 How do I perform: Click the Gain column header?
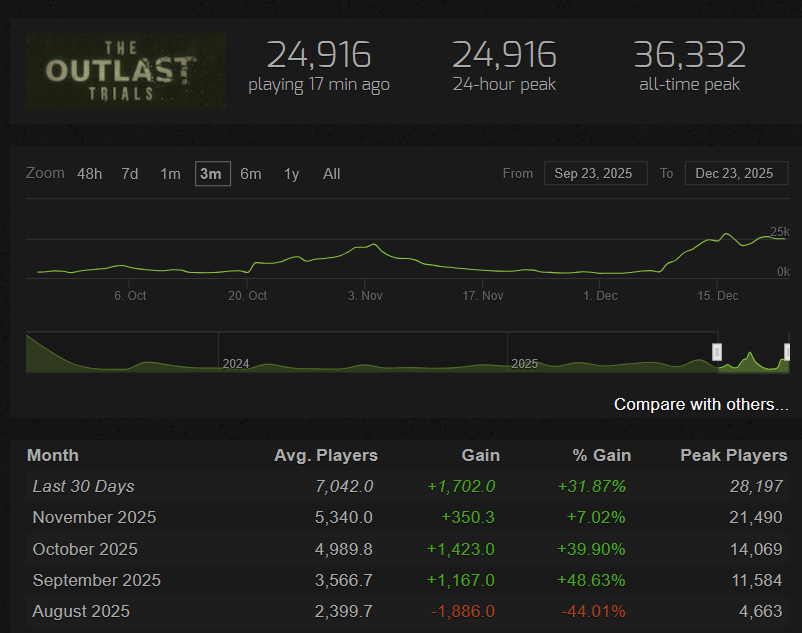click(480, 455)
